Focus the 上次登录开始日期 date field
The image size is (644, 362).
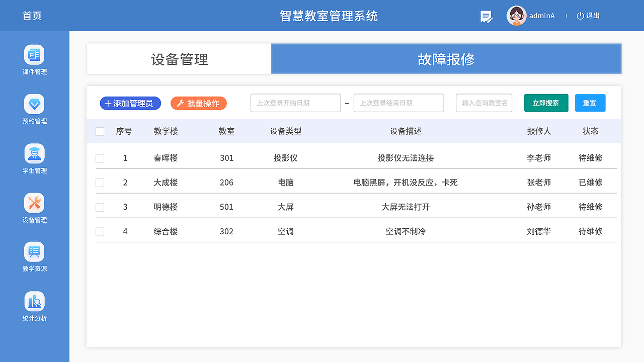295,103
